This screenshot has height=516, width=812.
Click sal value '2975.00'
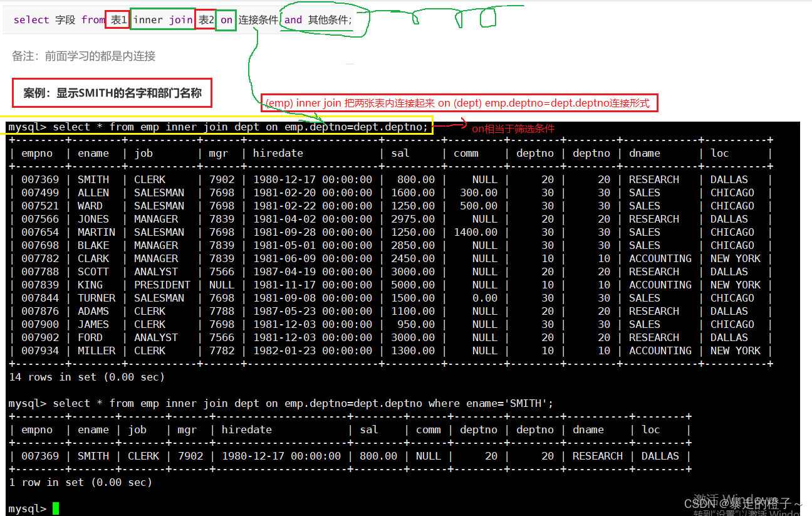[413, 219]
